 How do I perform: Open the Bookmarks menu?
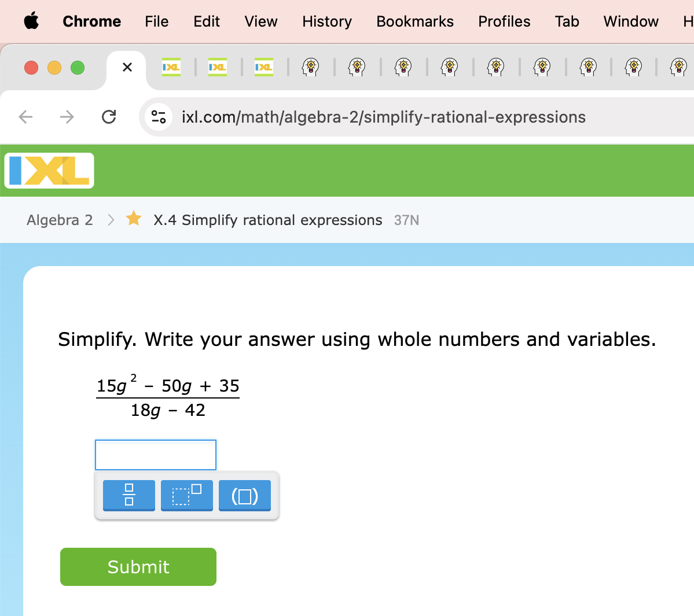415,21
